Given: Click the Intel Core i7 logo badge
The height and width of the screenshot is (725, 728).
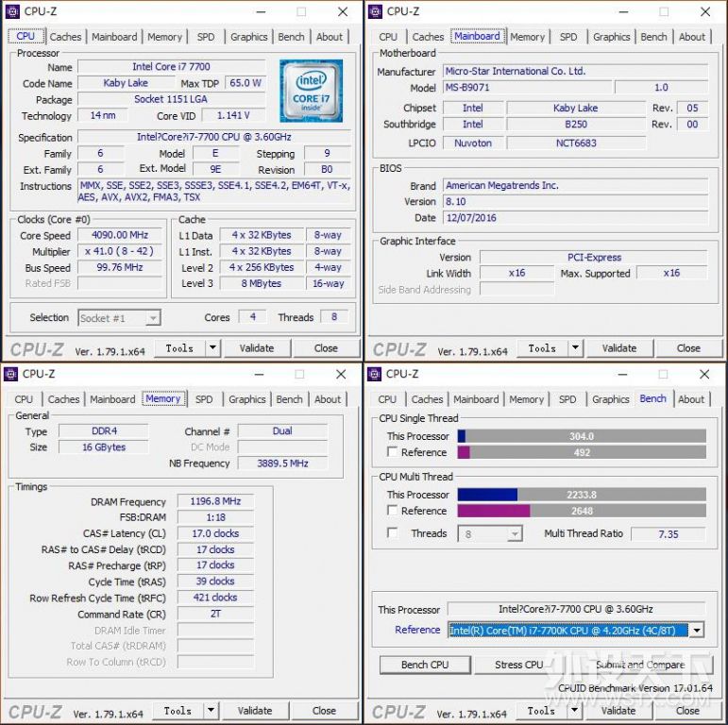Looking at the screenshot, I should pos(311,91).
